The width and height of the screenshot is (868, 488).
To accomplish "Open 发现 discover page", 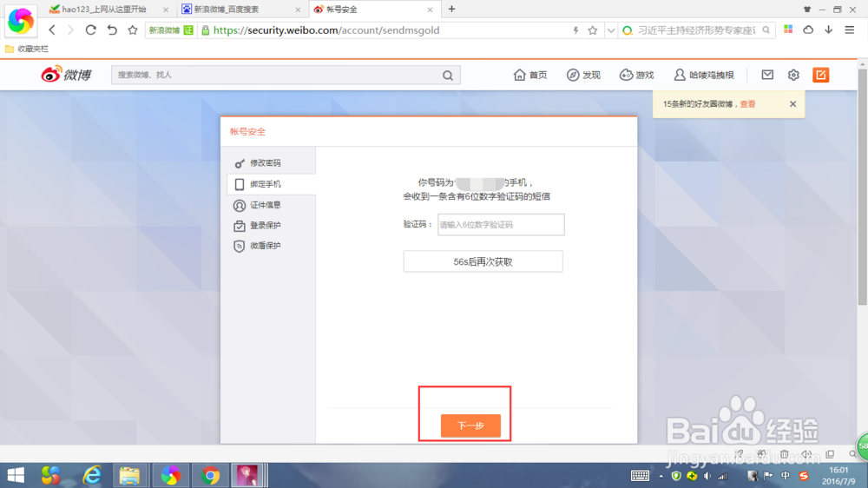I will click(x=583, y=75).
